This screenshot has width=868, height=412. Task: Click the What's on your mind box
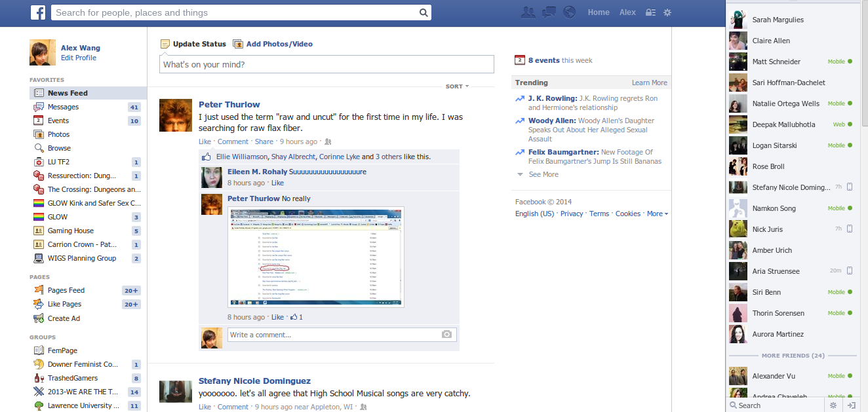(326, 64)
